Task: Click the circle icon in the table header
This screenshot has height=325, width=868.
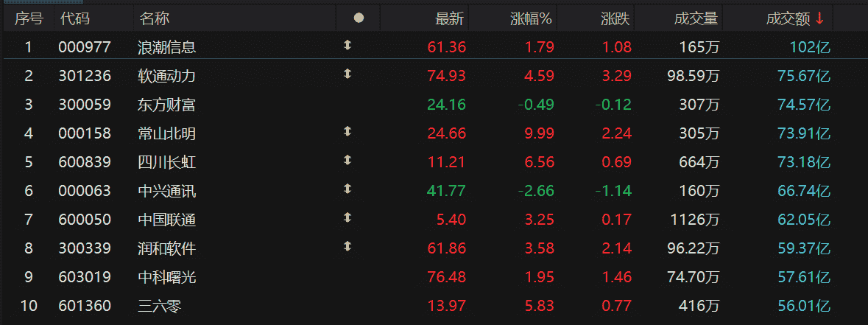Action: pyautogui.click(x=359, y=18)
